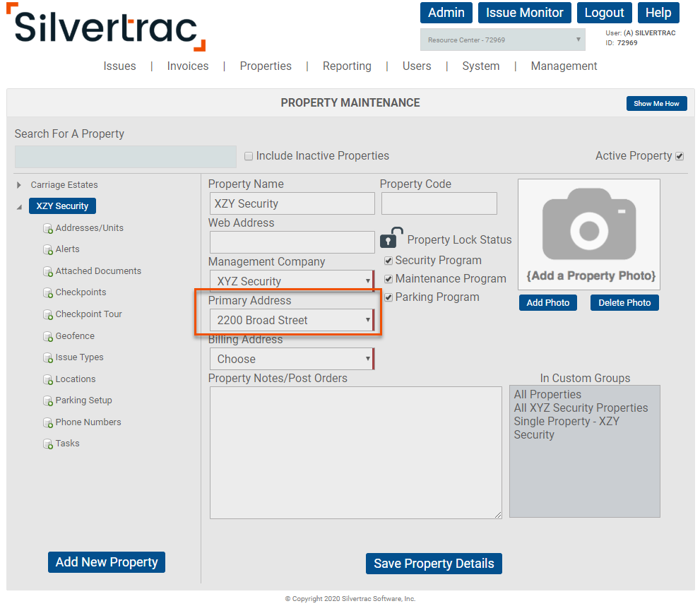700x606 pixels.
Task: Click the Locations database icon
Action: click(48, 380)
